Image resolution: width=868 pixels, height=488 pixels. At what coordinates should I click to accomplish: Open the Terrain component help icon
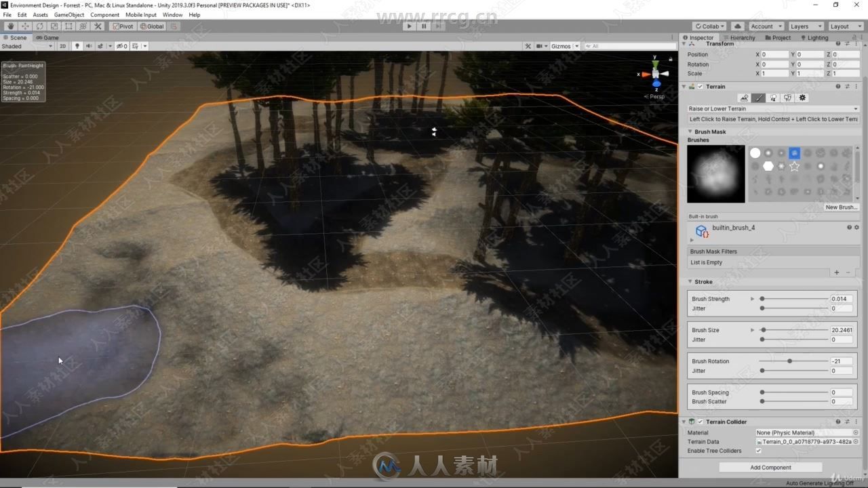tap(838, 87)
